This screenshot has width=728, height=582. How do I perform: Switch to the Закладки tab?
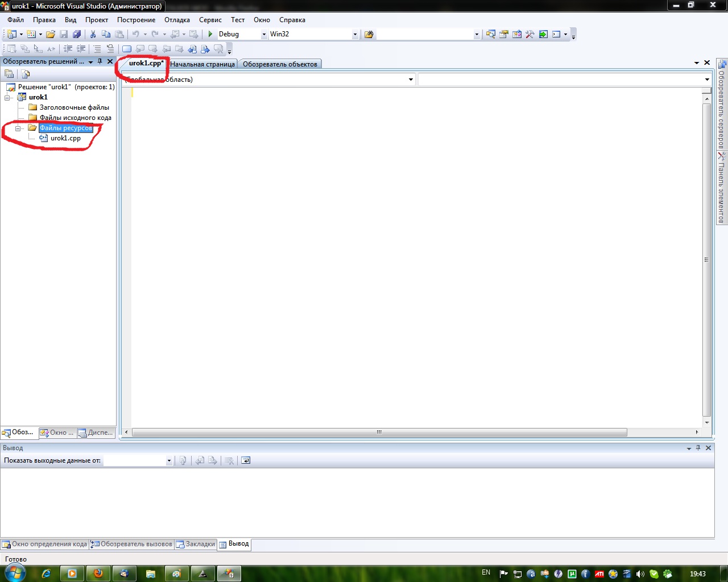click(196, 544)
